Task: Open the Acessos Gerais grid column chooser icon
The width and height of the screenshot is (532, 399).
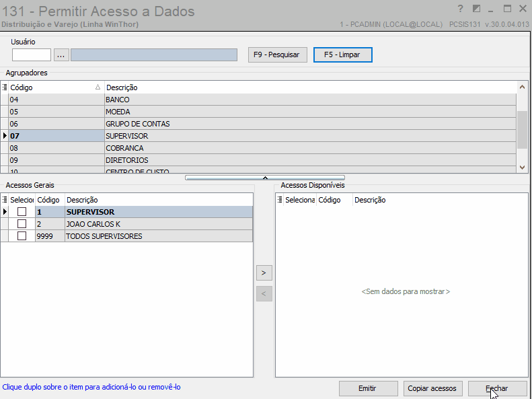Action: [x=5, y=200]
